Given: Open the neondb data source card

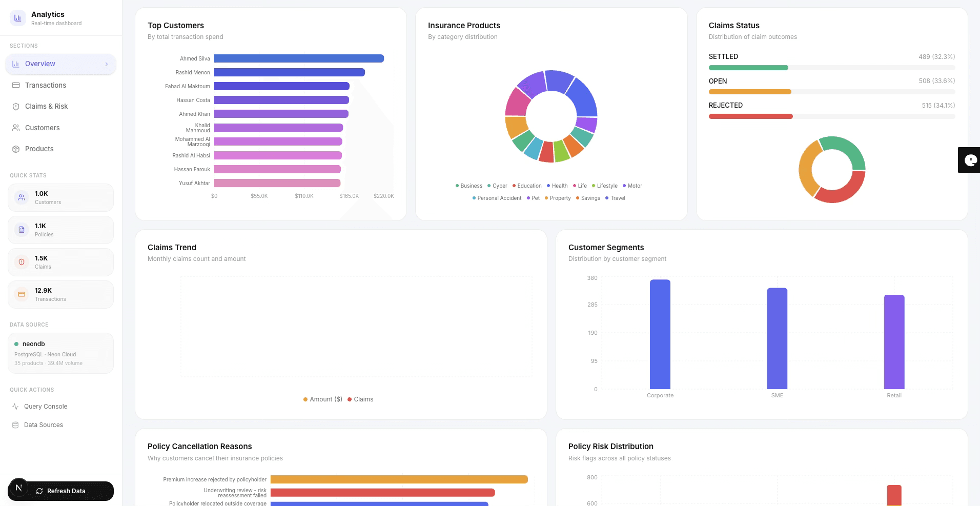Looking at the screenshot, I should 60,353.
